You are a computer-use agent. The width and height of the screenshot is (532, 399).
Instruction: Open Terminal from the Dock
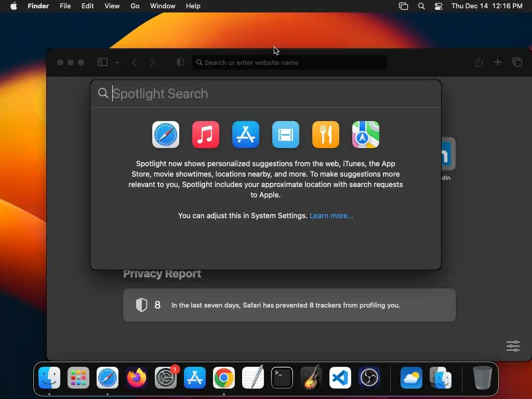[282, 378]
